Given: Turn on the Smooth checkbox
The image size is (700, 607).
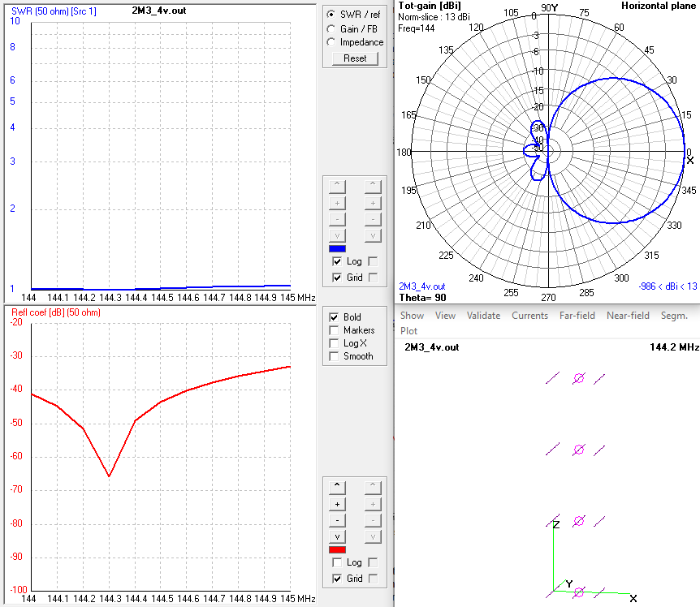Looking at the screenshot, I should click(334, 356).
